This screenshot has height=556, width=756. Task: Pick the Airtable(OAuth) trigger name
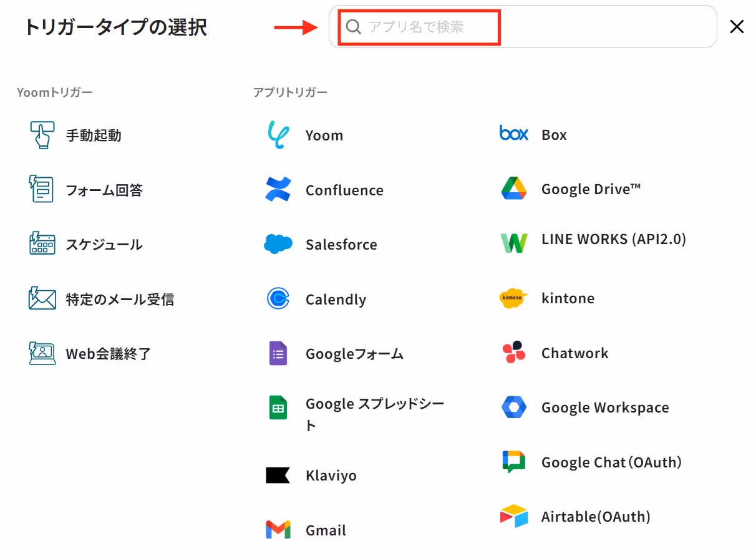point(596,517)
